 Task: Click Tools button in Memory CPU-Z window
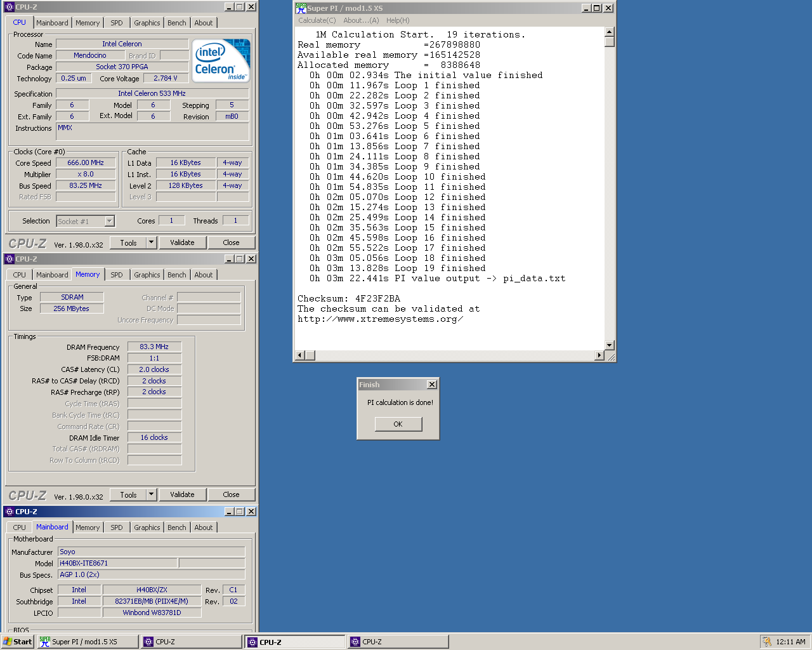[129, 494]
